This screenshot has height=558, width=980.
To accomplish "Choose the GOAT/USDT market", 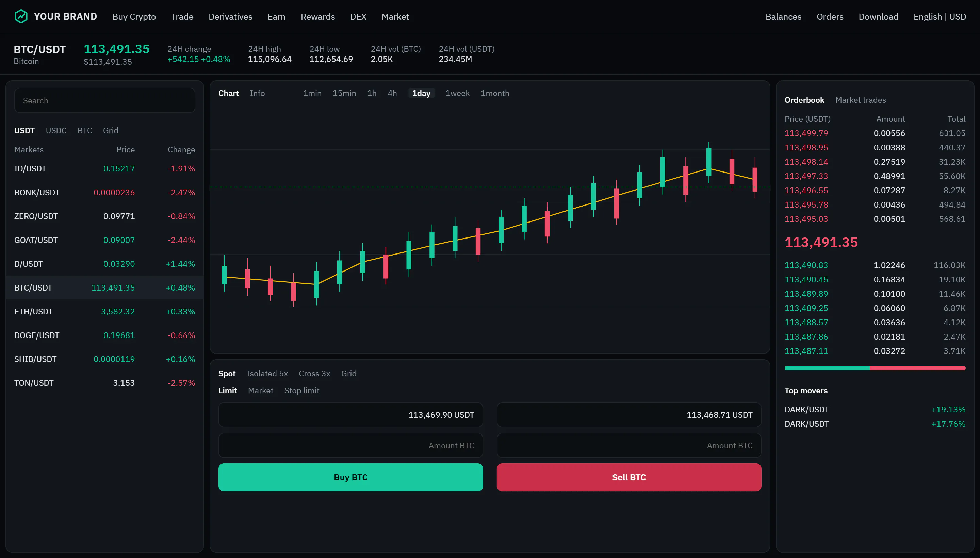I will pyautogui.click(x=104, y=240).
